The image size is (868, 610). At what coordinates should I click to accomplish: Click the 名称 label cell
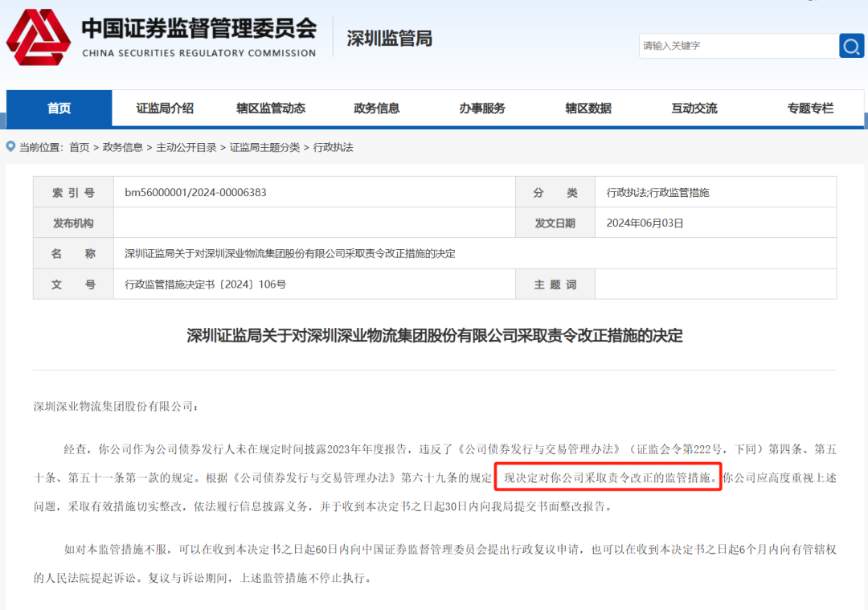tap(74, 253)
